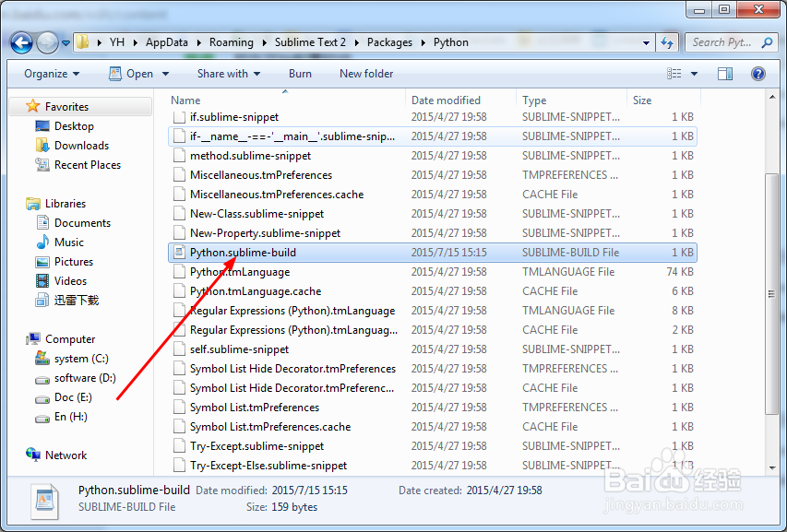Click the search magnifier icon

(x=767, y=42)
